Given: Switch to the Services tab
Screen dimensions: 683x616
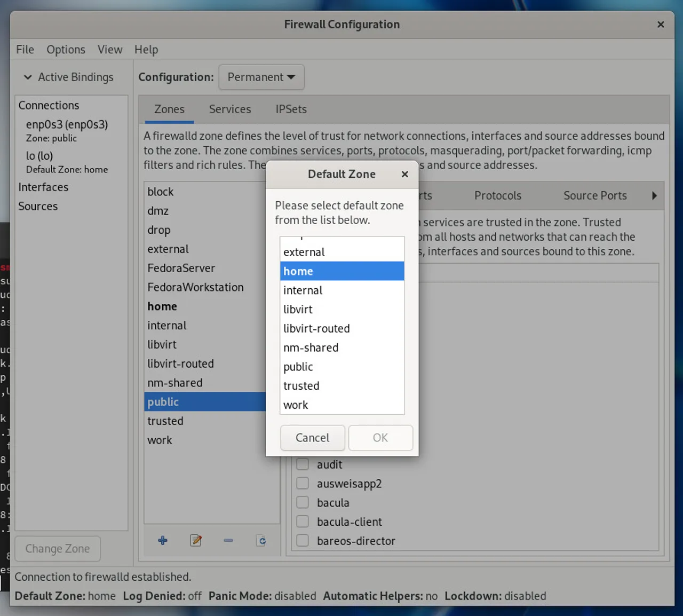Looking at the screenshot, I should pyautogui.click(x=230, y=109).
